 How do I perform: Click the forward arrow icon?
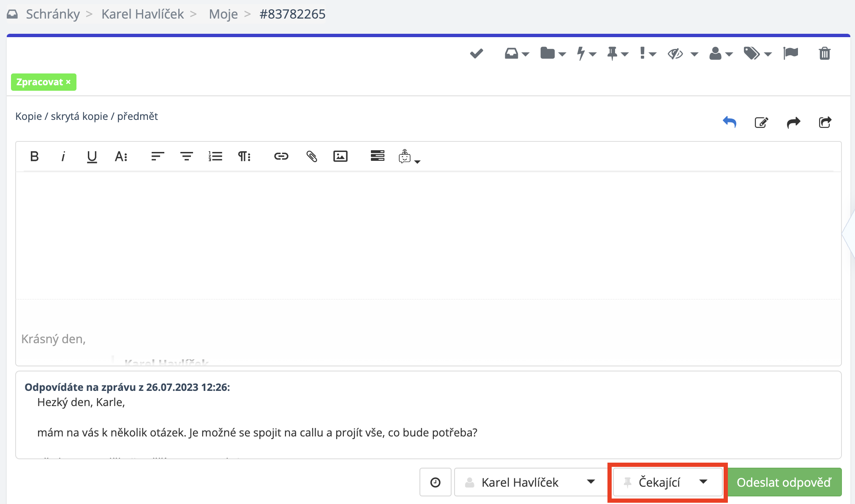click(x=793, y=122)
